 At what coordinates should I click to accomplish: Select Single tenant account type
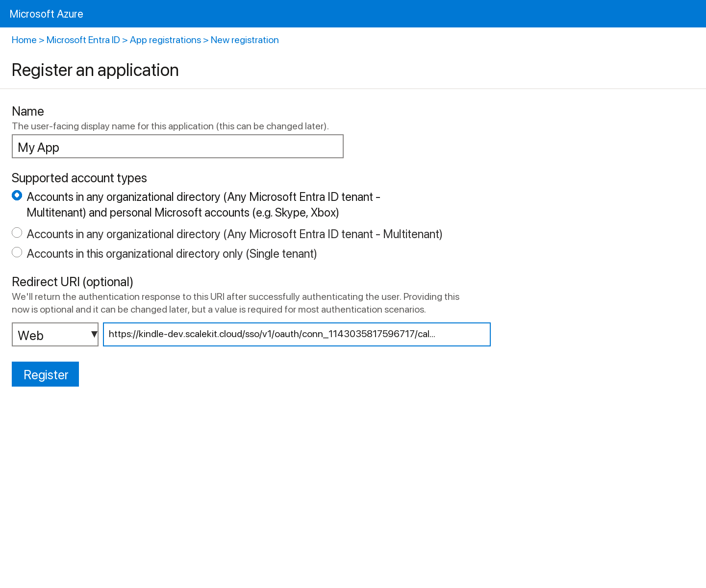tap(17, 252)
